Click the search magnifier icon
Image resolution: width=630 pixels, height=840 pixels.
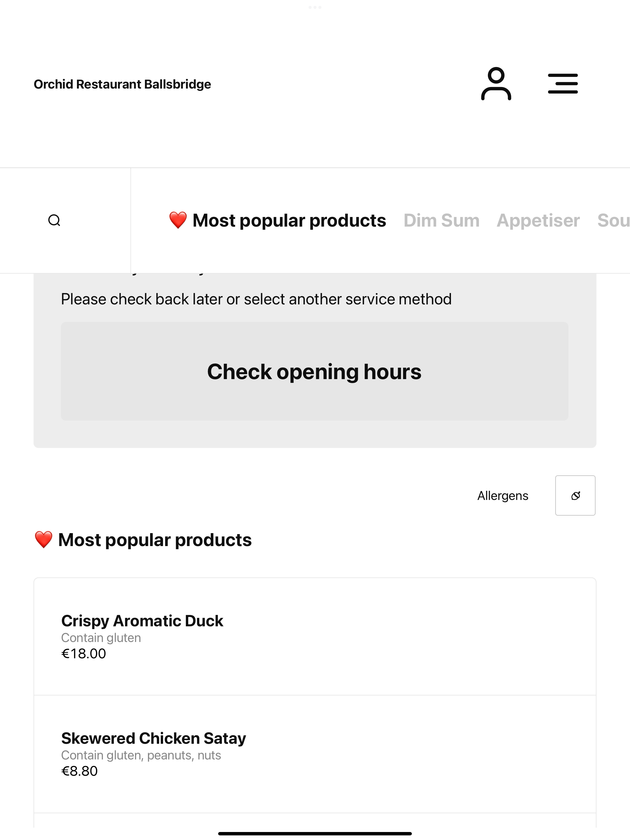click(54, 220)
